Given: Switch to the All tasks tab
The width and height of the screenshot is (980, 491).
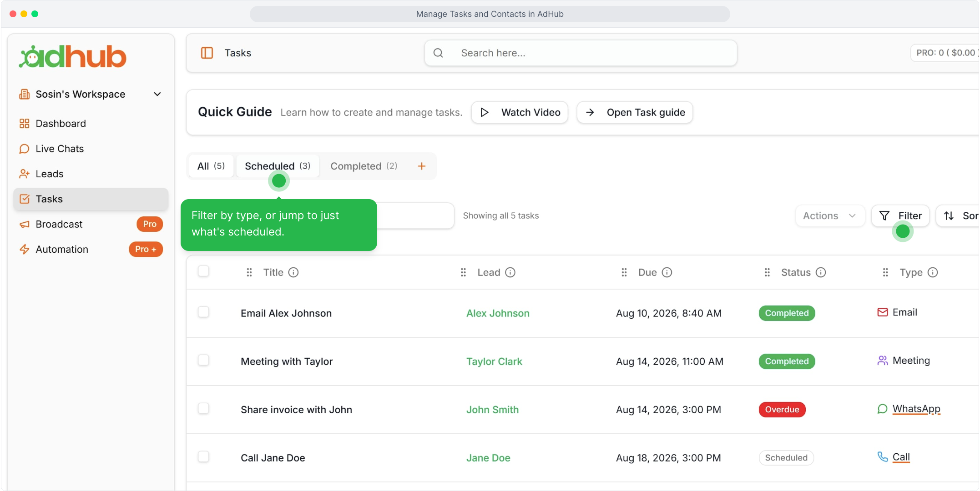Looking at the screenshot, I should pyautogui.click(x=211, y=166).
